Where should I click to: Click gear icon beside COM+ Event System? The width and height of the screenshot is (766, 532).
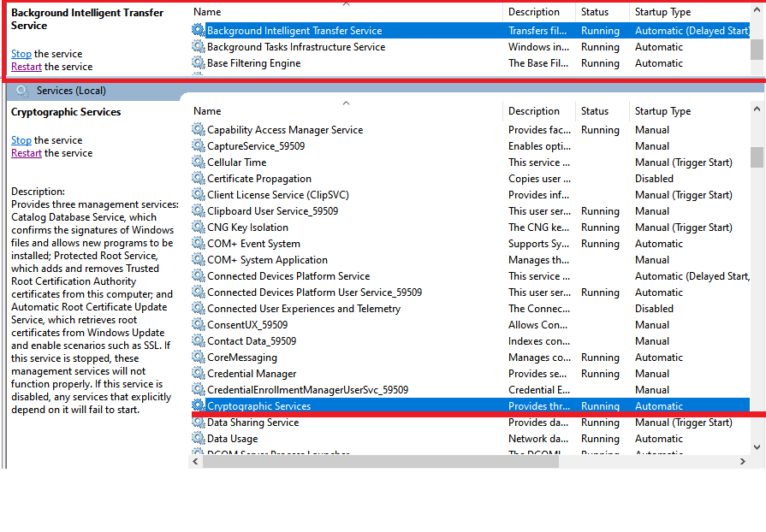[x=198, y=244]
